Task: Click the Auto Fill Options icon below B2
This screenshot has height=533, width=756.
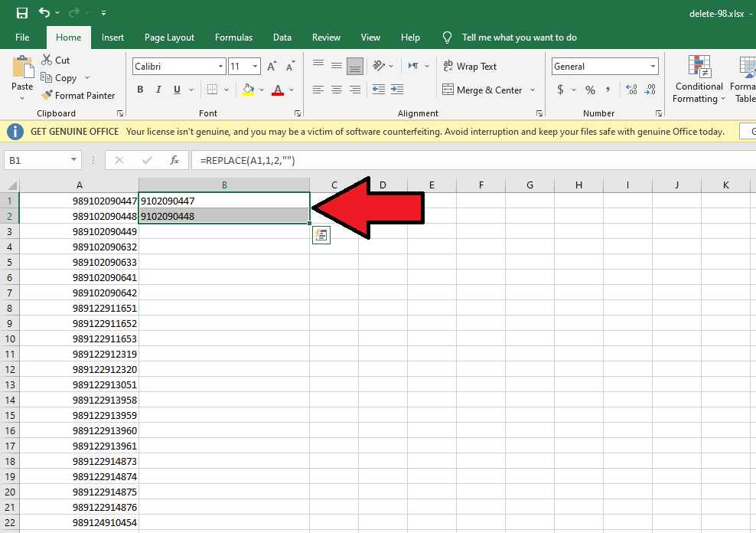Action: 321,235
